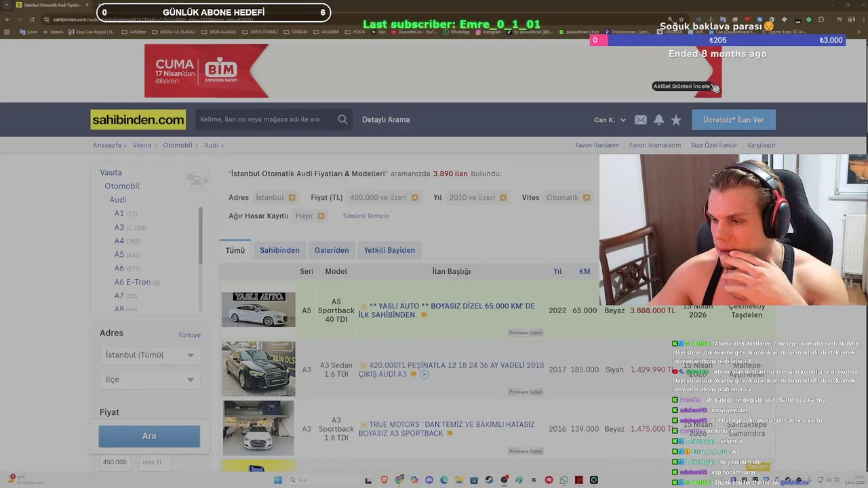
Task: Filter by the Audi A5 model
Action: [119, 254]
